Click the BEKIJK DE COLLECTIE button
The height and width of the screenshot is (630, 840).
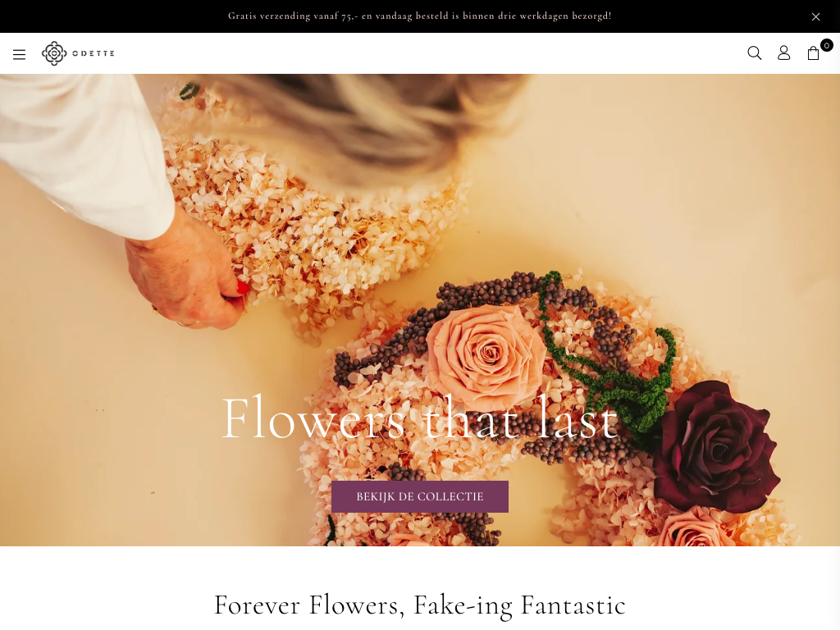pyautogui.click(x=419, y=496)
